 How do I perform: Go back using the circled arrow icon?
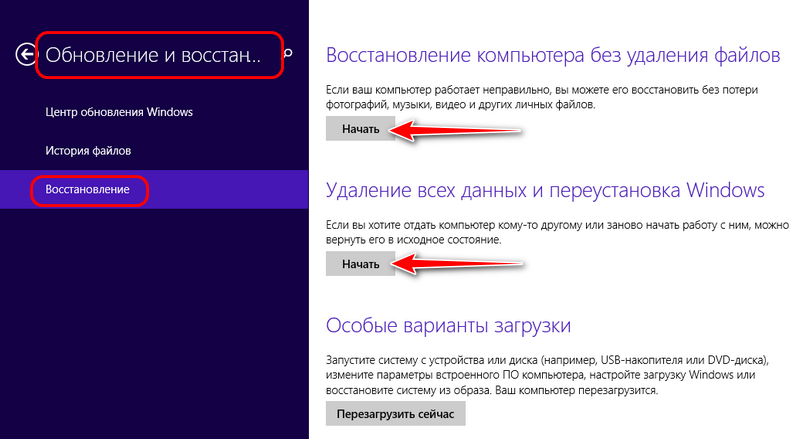pos(26,54)
